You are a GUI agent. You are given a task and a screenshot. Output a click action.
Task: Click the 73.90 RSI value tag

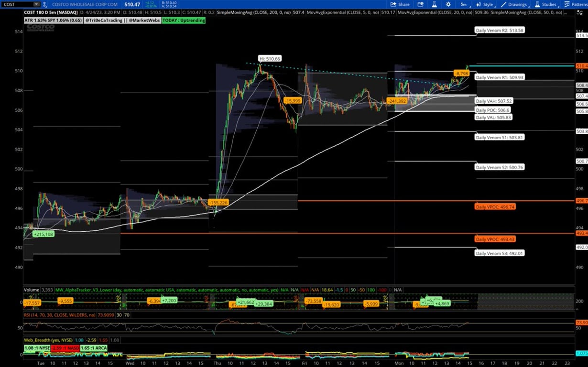pyautogui.click(x=582, y=323)
